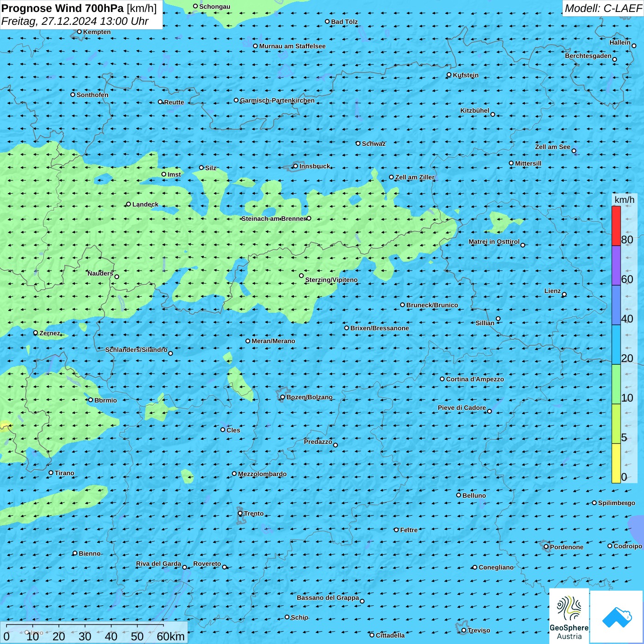The height and width of the screenshot is (644, 644).
Task: Click the yellow 0–5 km/h legend color
Action: pyautogui.click(x=616, y=463)
